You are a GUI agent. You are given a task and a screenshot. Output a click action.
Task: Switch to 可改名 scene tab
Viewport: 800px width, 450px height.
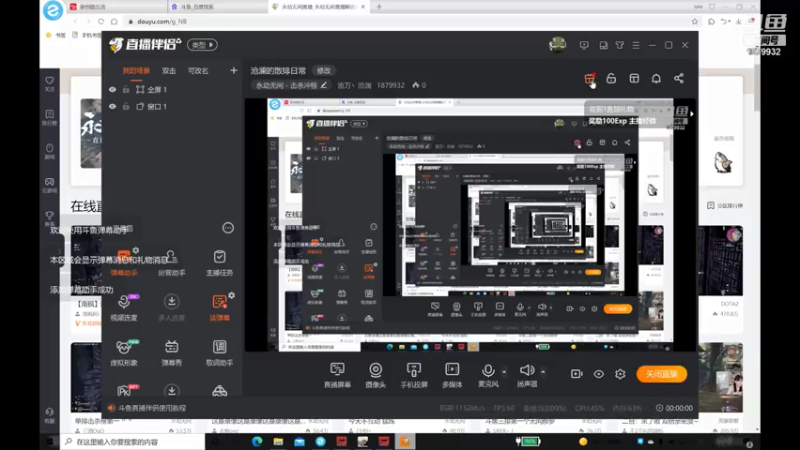pos(198,71)
